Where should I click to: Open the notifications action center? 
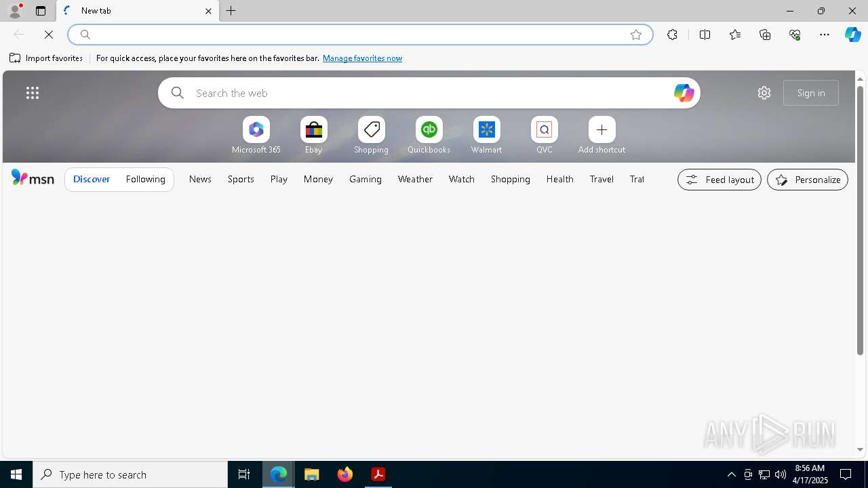pyautogui.click(x=846, y=474)
